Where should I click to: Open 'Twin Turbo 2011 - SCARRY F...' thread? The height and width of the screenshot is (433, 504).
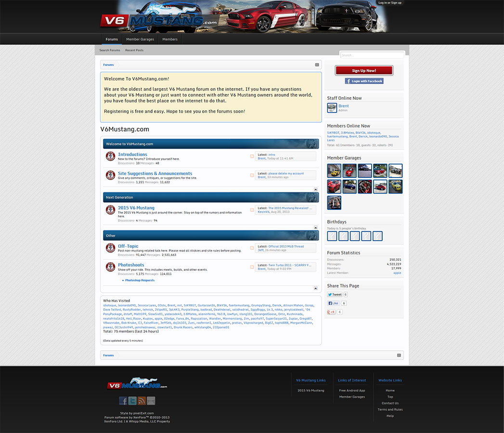click(x=290, y=265)
